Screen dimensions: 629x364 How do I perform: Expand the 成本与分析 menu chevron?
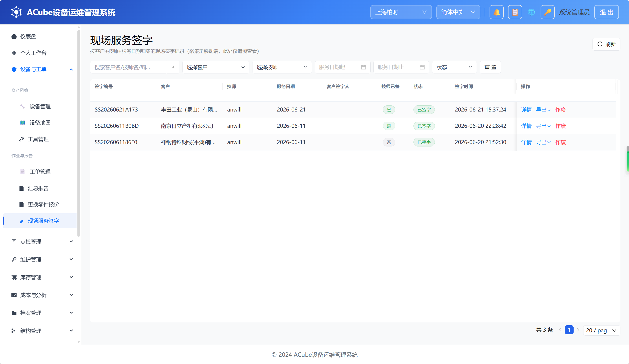(71, 295)
